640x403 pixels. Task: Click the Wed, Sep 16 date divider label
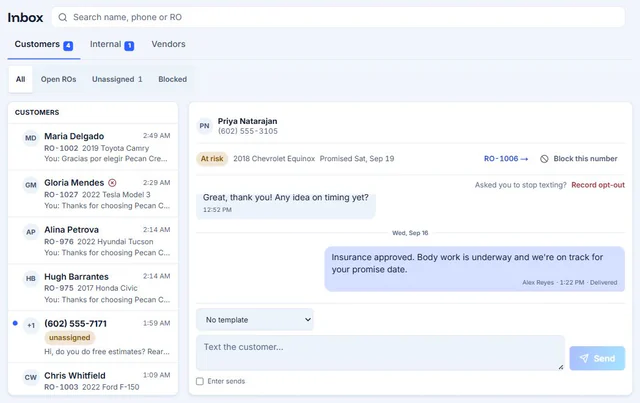click(x=410, y=233)
